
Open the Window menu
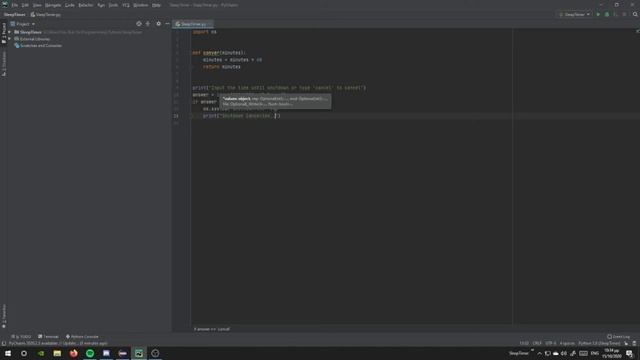click(141, 5)
